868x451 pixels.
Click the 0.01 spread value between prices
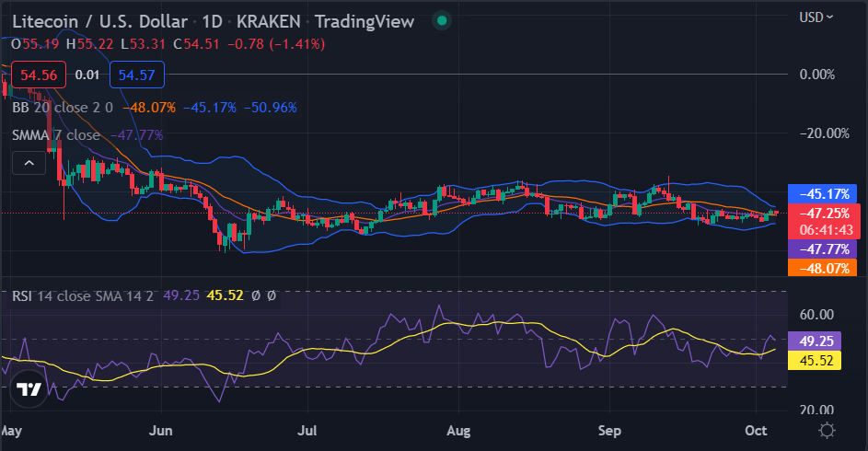(87, 75)
